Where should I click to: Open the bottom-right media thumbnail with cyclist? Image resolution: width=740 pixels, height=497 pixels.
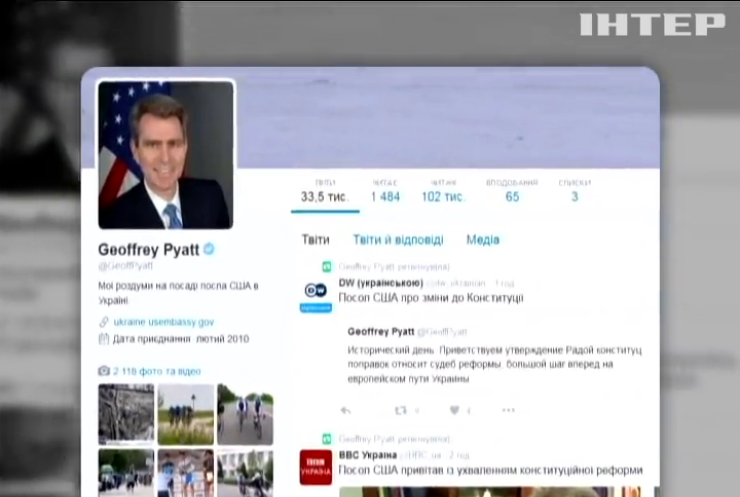click(245, 473)
